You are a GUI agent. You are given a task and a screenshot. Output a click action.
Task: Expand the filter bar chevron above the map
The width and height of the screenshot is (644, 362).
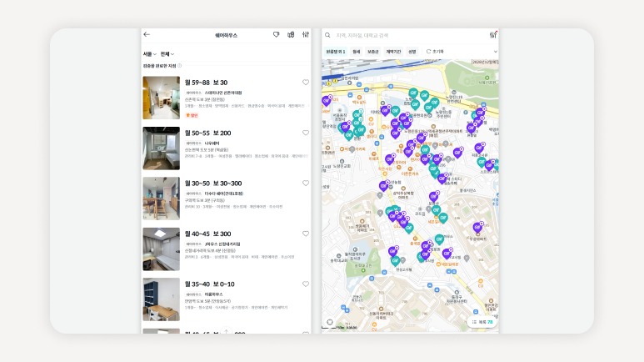(x=495, y=52)
